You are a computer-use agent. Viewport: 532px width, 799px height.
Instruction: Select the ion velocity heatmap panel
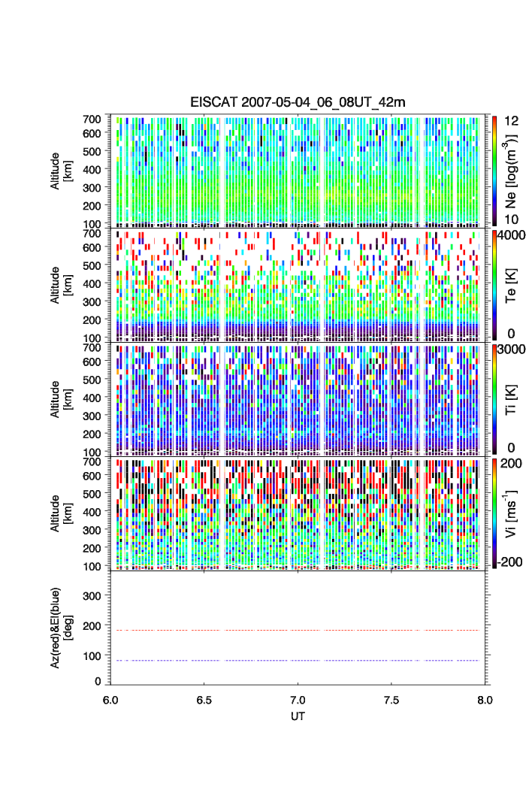(298, 513)
